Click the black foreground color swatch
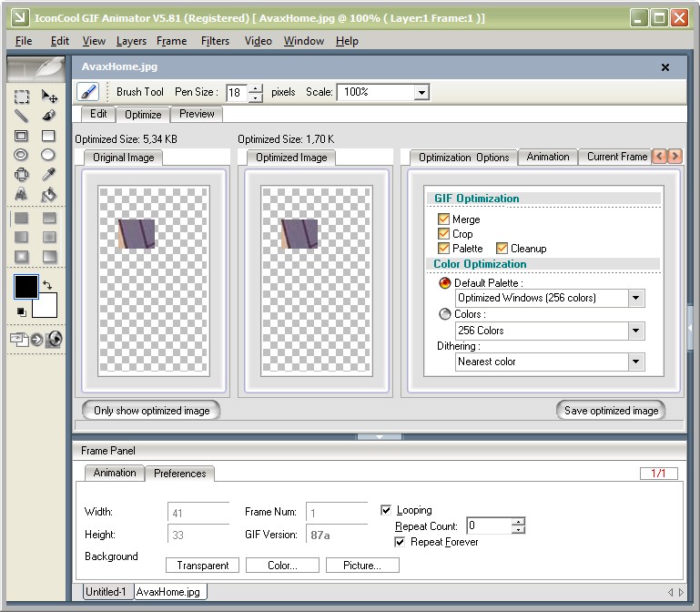This screenshot has height=612, width=700. pyautogui.click(x=26, y=287)
